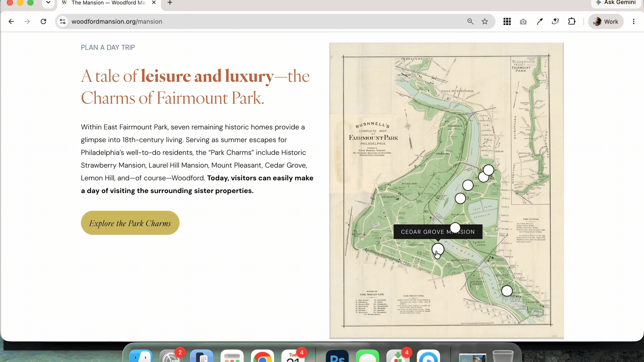Click the camera screenshot extension icon
The width and height of the screenshot is (644, 362).
point(523,22)
